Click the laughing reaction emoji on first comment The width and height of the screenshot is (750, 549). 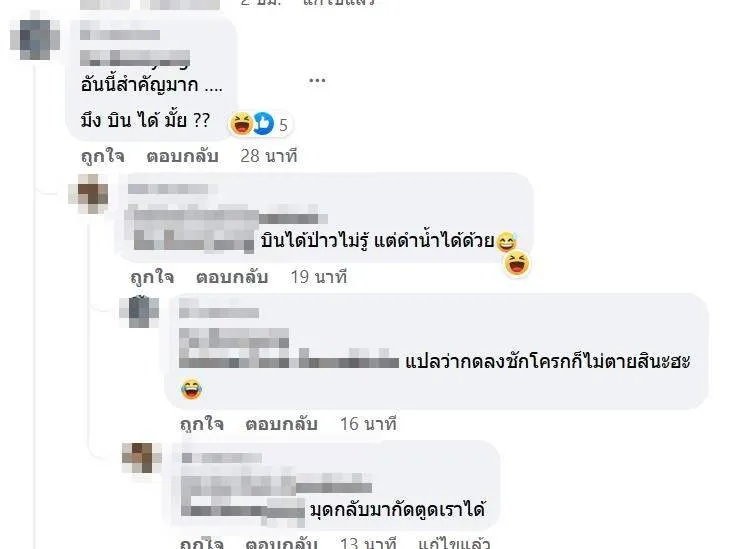pos(242,123)
